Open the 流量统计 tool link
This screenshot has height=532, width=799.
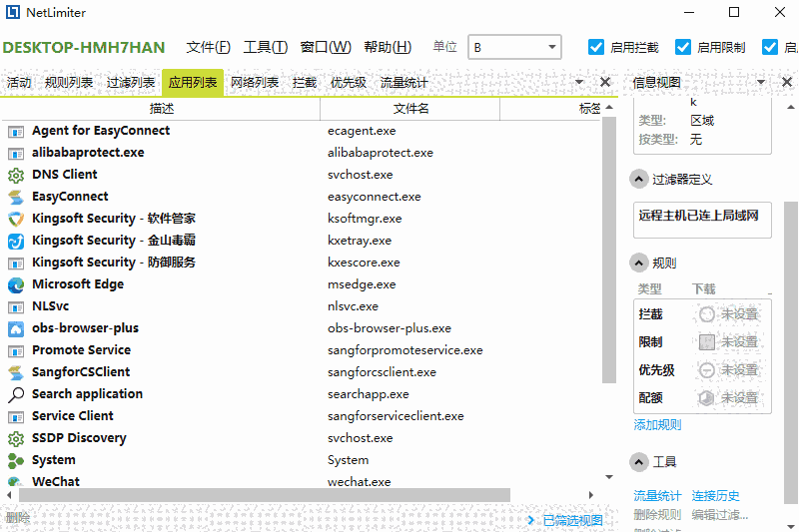pos(657,495)
